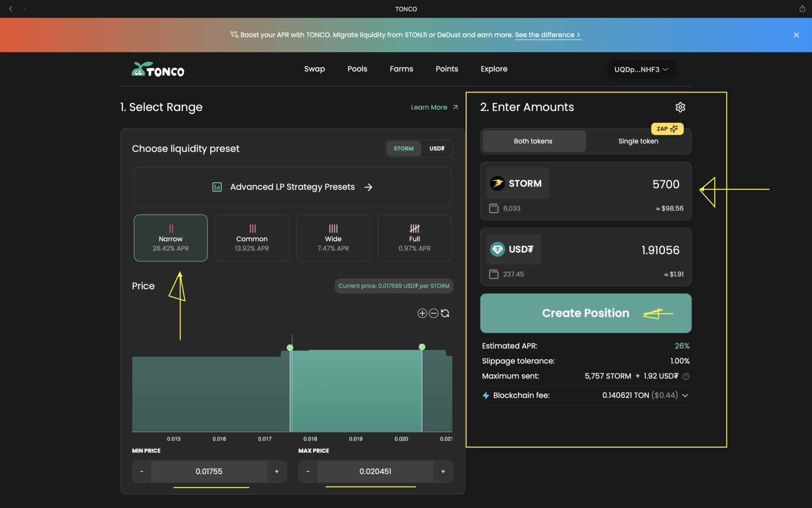The width and height of the screenshot is (812, 508).
Task: Click the Slippage tolerance value 1.00%
Action: click(x=680, y=361)
